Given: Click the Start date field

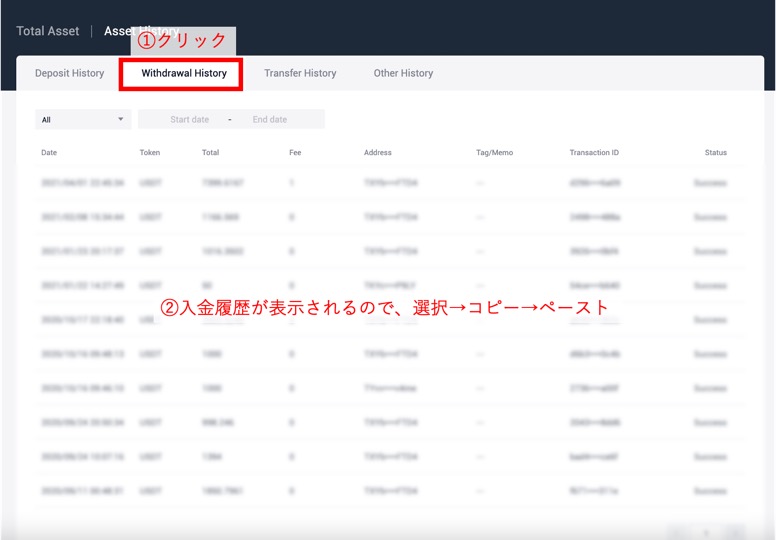Looking at the screenshot, I should click(x=190, y=119).
